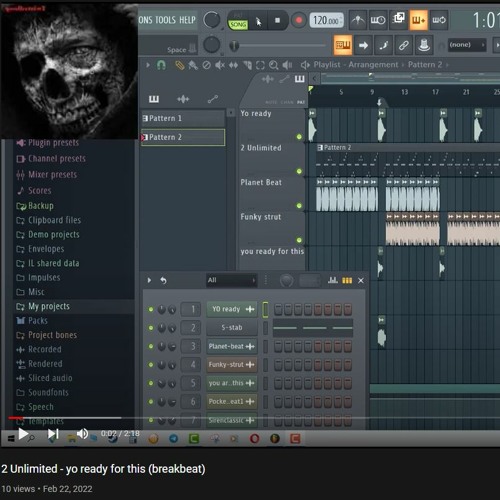Expand Channel presets folder in browser
The width and height of the screenshot is (500, 500).
51,159
